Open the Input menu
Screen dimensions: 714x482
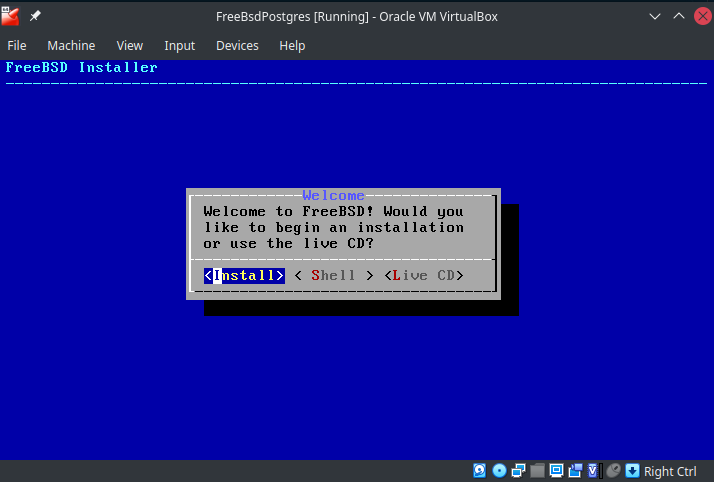[179, 46]
